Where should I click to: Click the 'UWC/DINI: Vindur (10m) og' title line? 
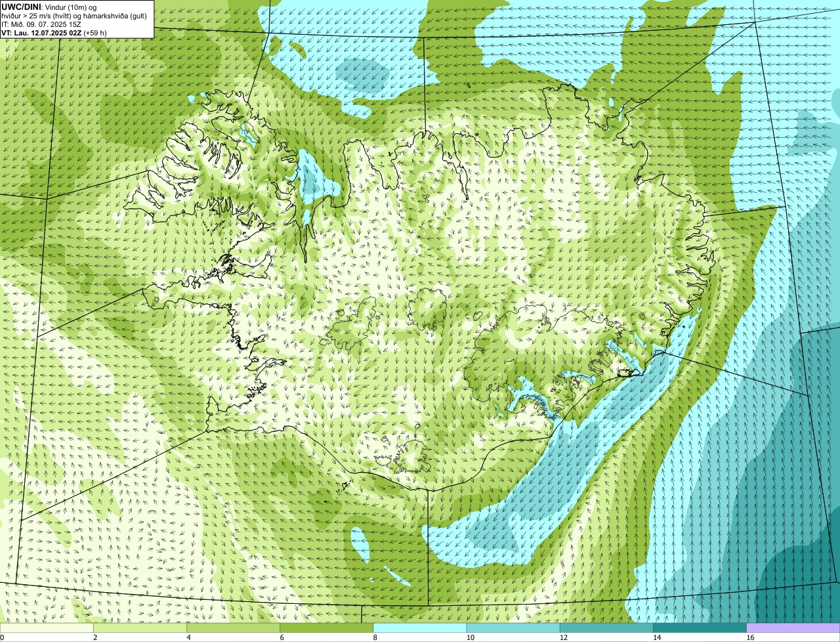coord(49,7)
